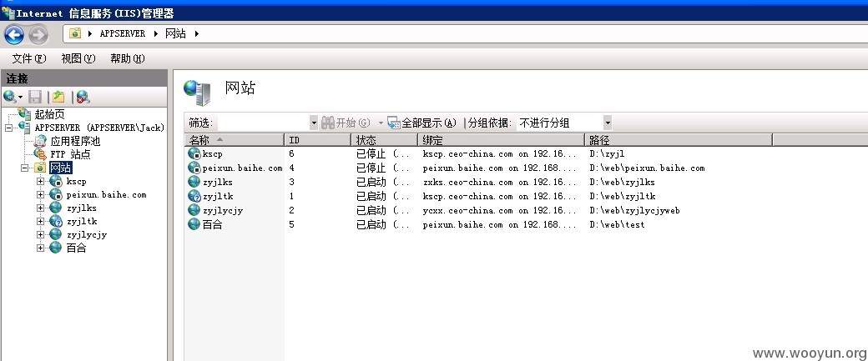Click zyjlycjy site icon in the tree

pyautogui.click(x=56, y=234)
